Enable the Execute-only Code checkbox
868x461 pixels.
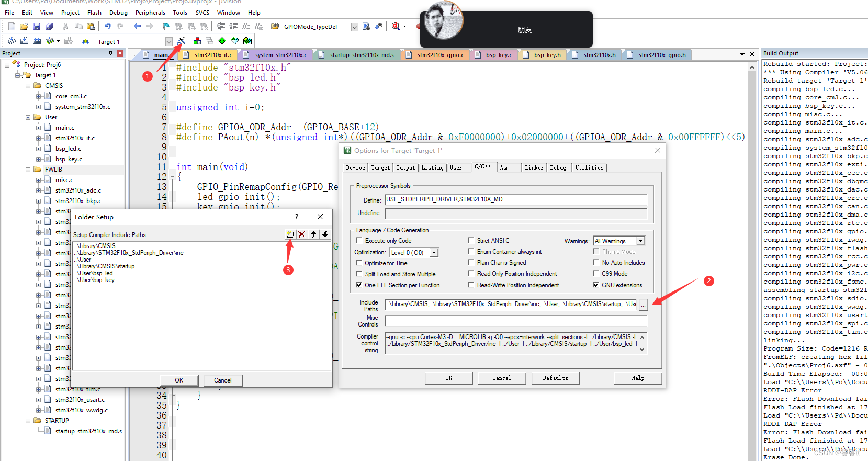[x=359, y=241]
